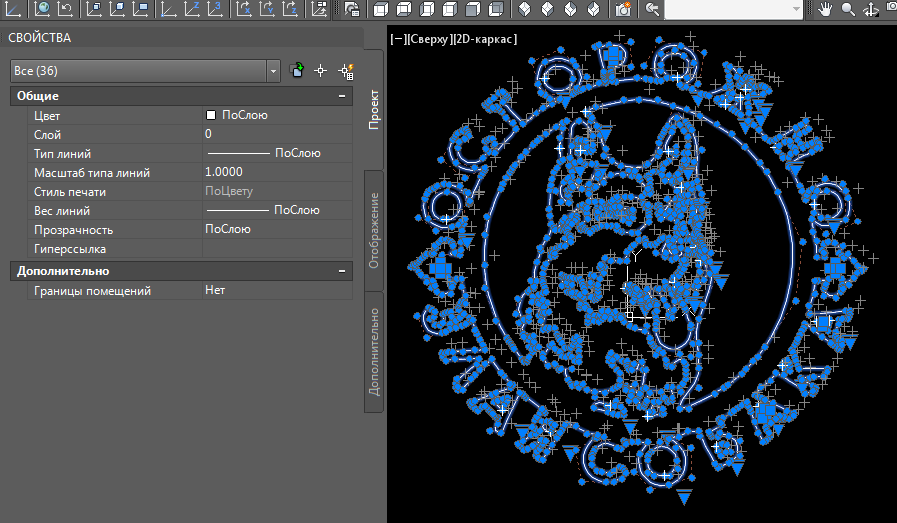This screenshot has height=523, width=897.
Task: Open the [2D-каркас] visual style menu
Action: (x=485, y=39)
